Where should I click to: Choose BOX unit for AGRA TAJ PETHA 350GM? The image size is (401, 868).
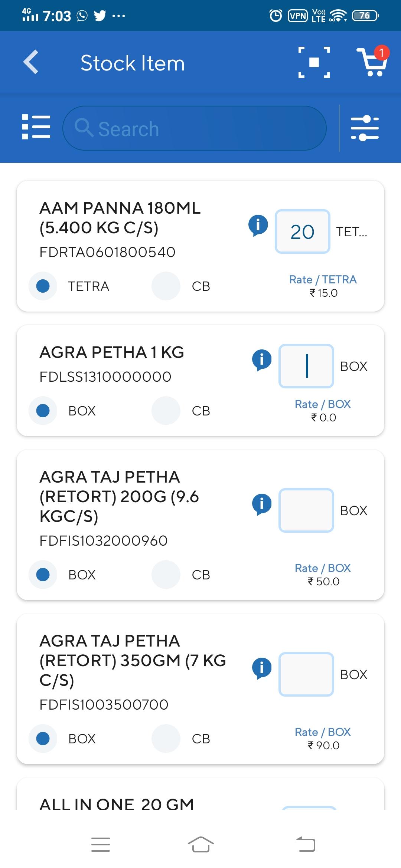[43, 739]
